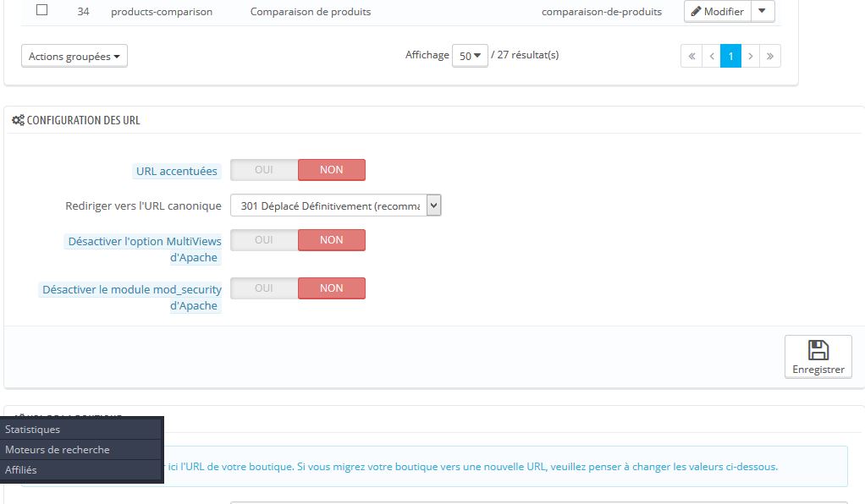Screen dimensions: 865x504
Task: Go to first page with double-left arrow
Action: (691, 57)
